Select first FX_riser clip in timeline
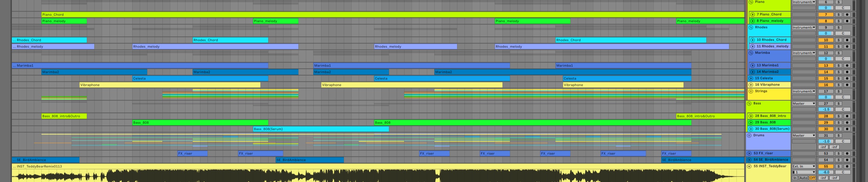Screen dimensions: 868x182 click(192, 153)
